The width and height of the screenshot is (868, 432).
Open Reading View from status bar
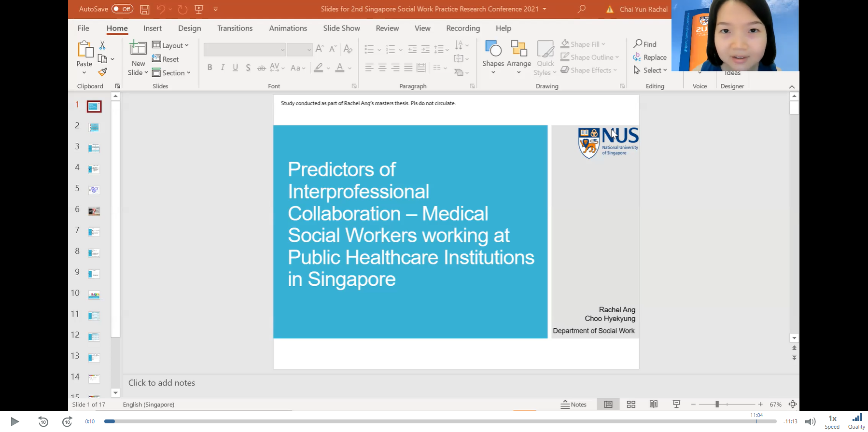click(654, 404)
